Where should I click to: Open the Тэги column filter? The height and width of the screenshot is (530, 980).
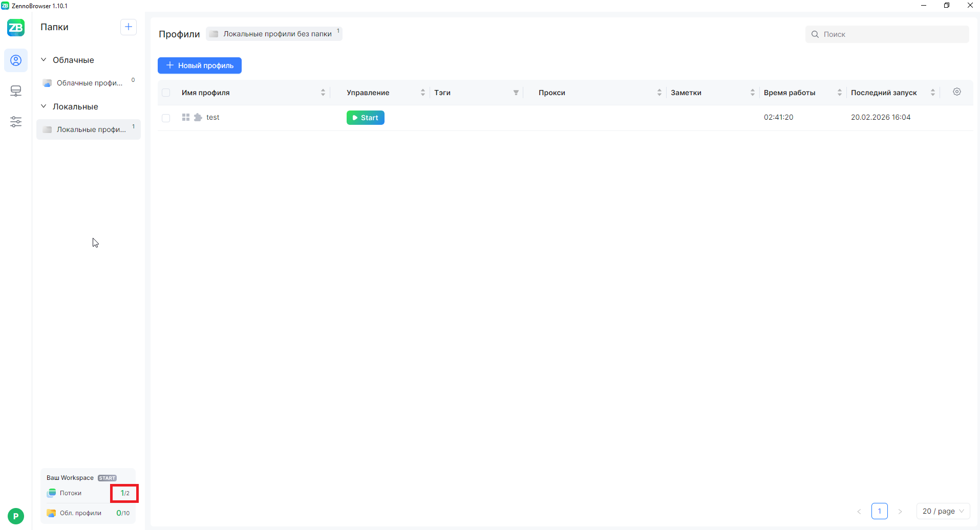tap(516, 93)
